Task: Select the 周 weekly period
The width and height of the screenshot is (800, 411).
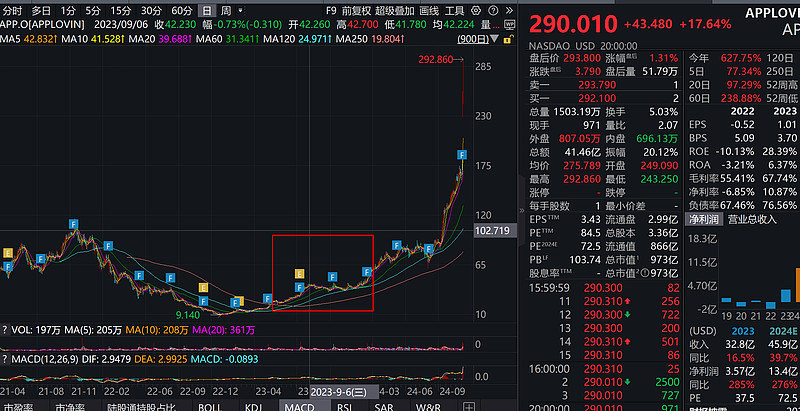Action: pos(226,10)
